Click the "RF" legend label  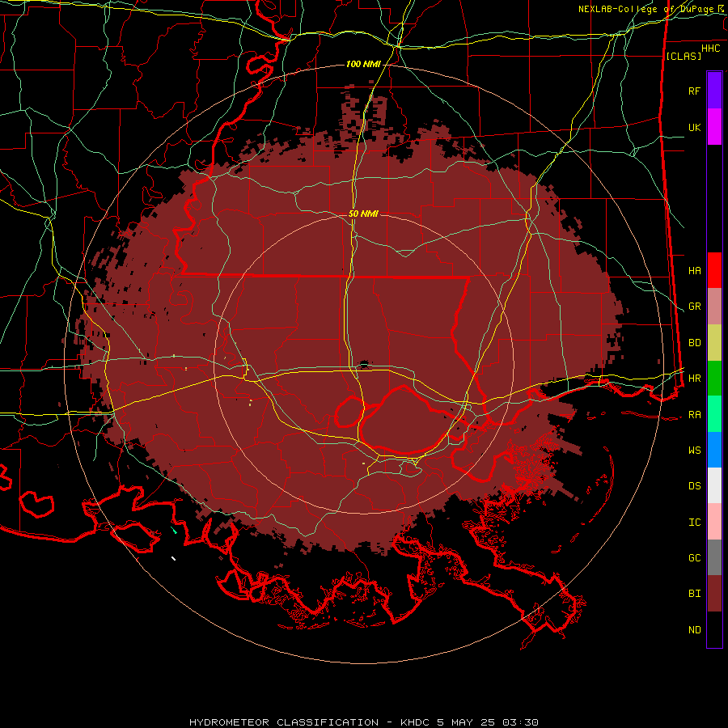click(x=694, y=91)
